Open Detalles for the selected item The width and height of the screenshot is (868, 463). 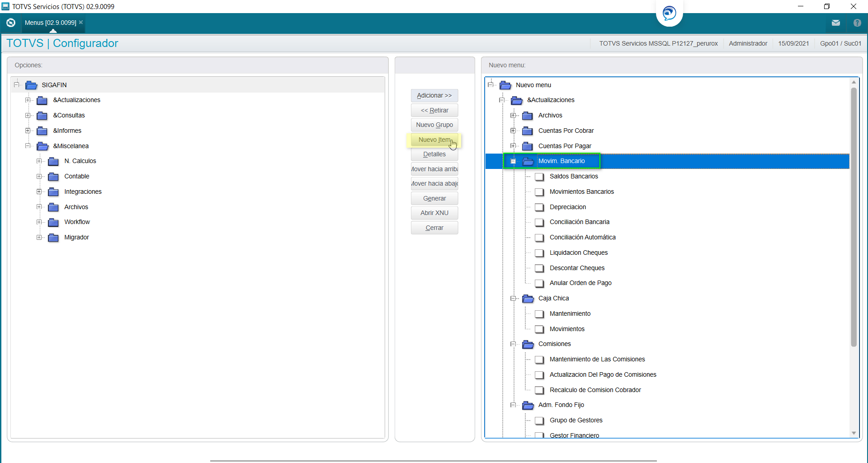[434, 154]
